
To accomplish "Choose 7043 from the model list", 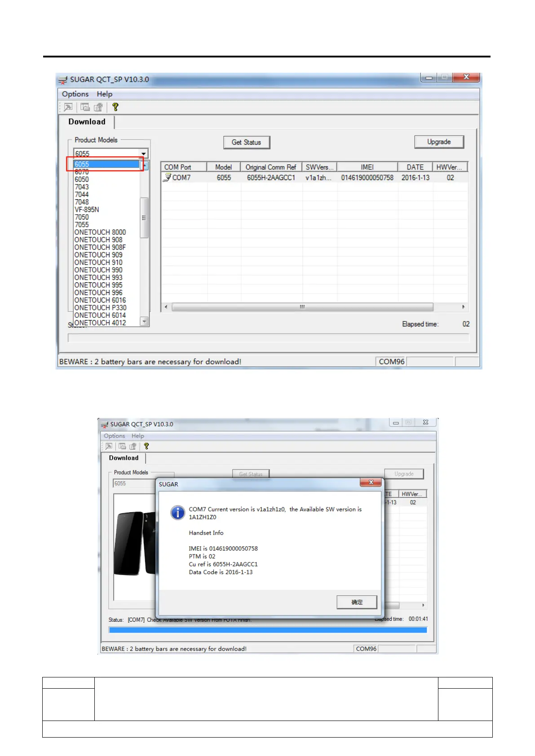I will point(82,187).
